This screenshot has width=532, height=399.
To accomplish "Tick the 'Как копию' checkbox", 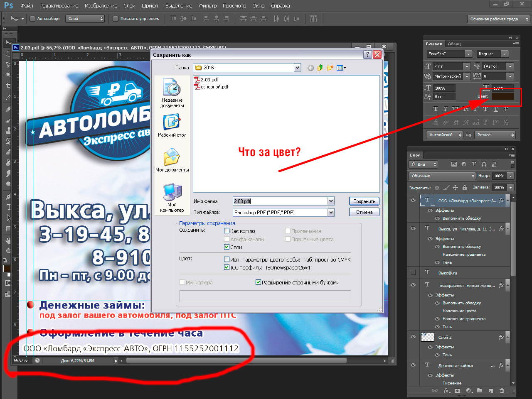I will pyautogui.click(x=227, y=231).
